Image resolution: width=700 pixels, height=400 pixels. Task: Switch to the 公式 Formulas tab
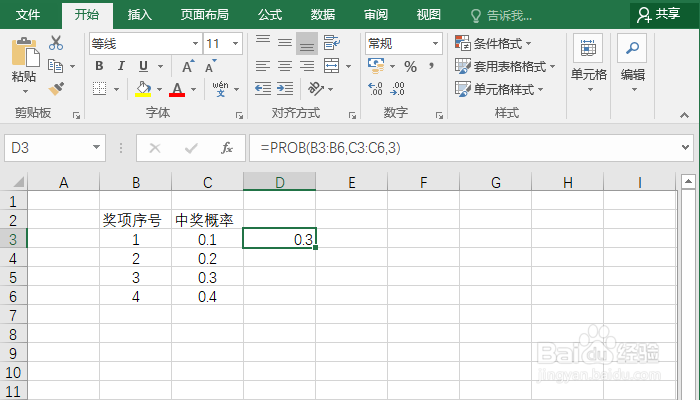click(x=270, y=15)
